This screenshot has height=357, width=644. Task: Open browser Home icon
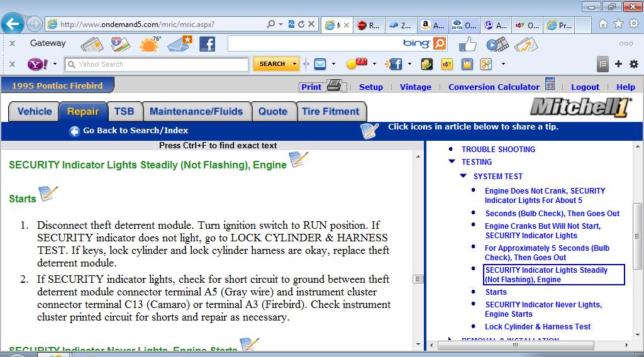(603, 25)
